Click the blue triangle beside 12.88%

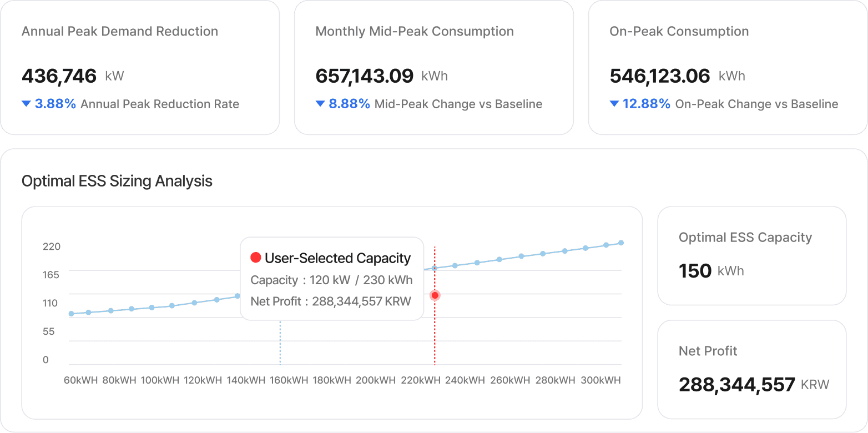pyautogui.click(x=614, y=104)
